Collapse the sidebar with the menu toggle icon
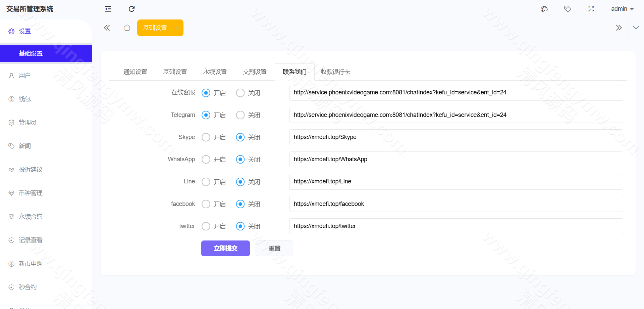Image resolution: width=644 pixels, height=309 pixels. click(108, 9)
